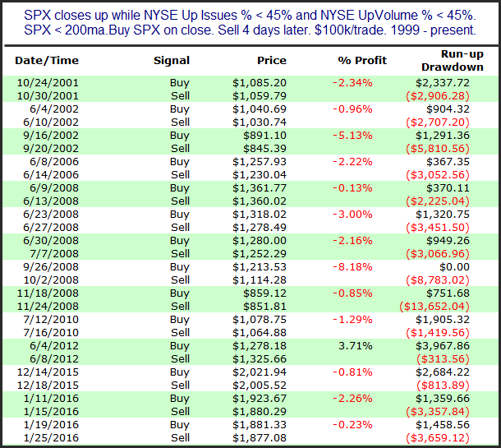This screenshot has height=448, width=501.
Task: Select the 6/4/2012 Buy date
Action: coord(54,346)
